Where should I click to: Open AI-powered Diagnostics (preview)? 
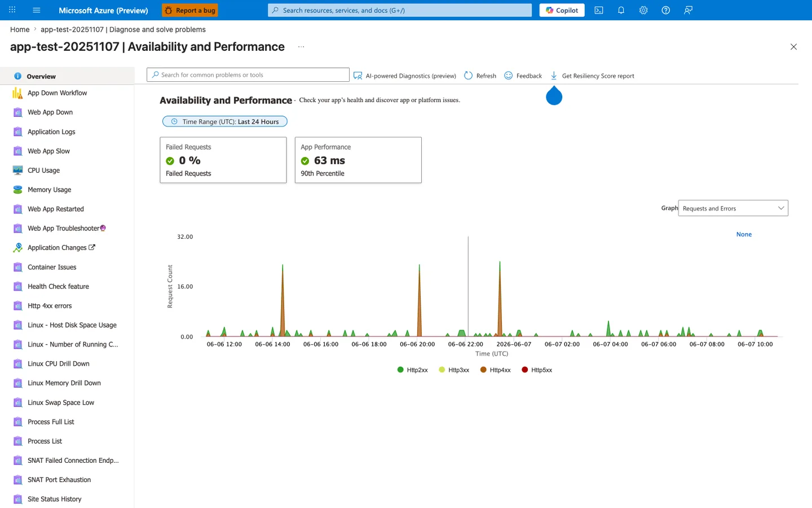pyautogui.click(x=405, y=76)
